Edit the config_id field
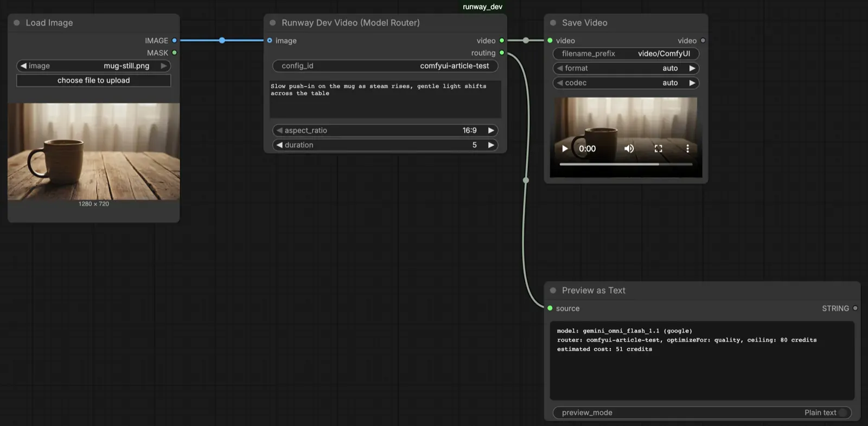This screenshot has height=426, width=868. [385, 66]
